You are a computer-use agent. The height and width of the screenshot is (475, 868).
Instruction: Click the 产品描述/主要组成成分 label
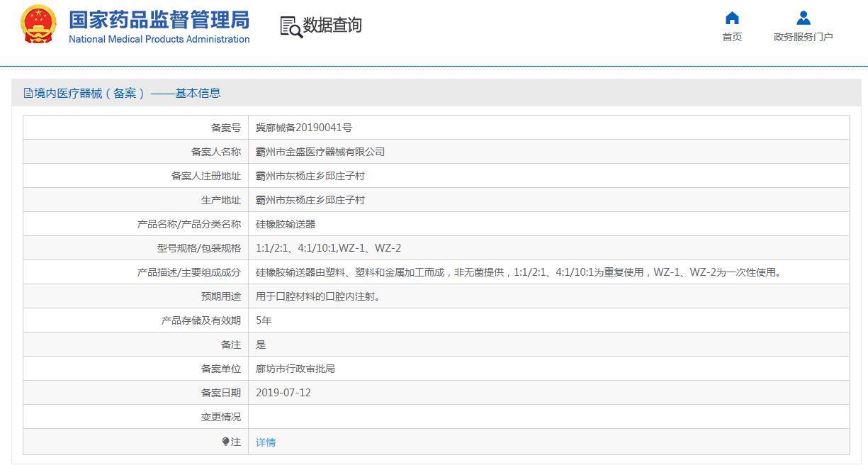point(188,272)
